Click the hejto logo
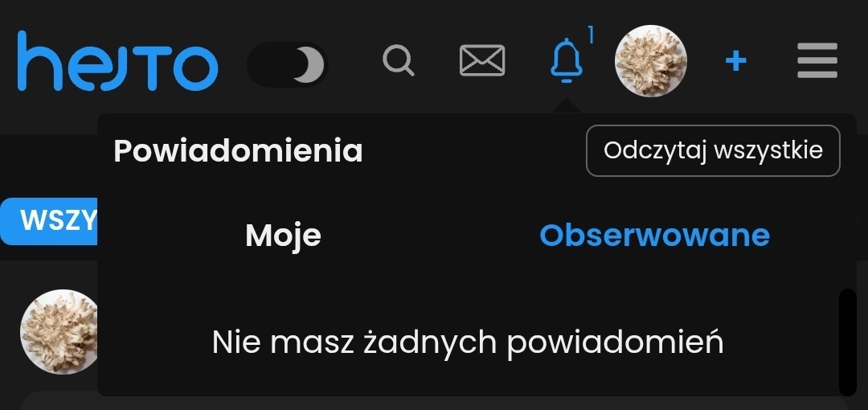868x410 pixels. click(117, 61)
